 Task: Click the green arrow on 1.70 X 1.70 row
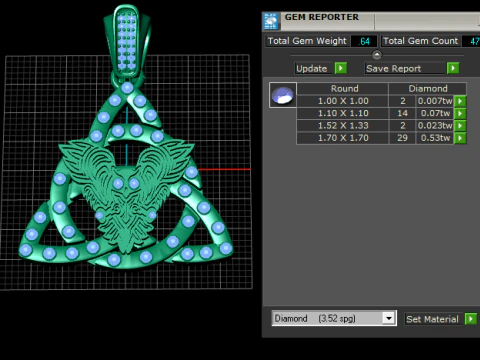460,138
